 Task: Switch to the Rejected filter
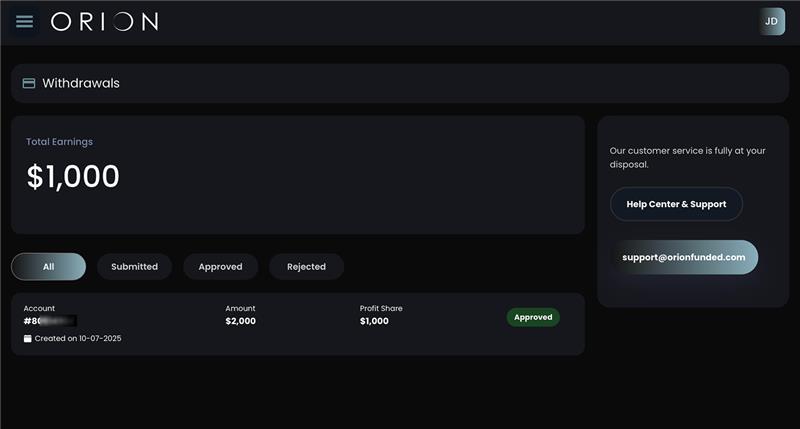(x=306, y=267)
